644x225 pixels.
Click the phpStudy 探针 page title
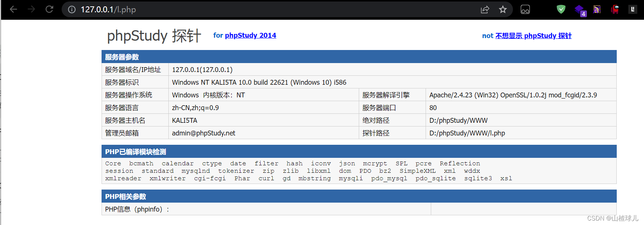pyautogui.click(x=154, y=36)
